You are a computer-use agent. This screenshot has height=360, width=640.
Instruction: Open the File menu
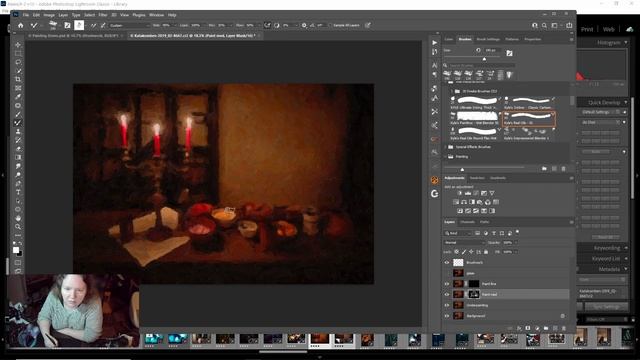[26, 15]
